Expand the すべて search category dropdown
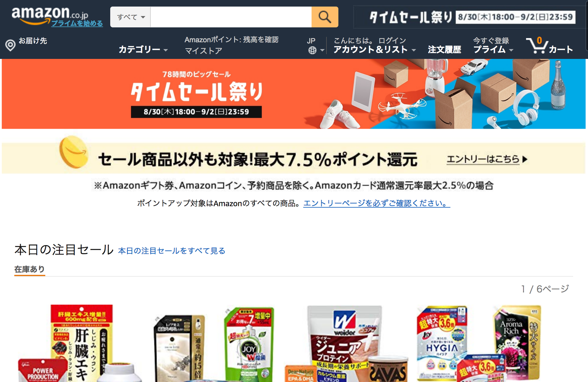588x382 pixels. point(131,17)
